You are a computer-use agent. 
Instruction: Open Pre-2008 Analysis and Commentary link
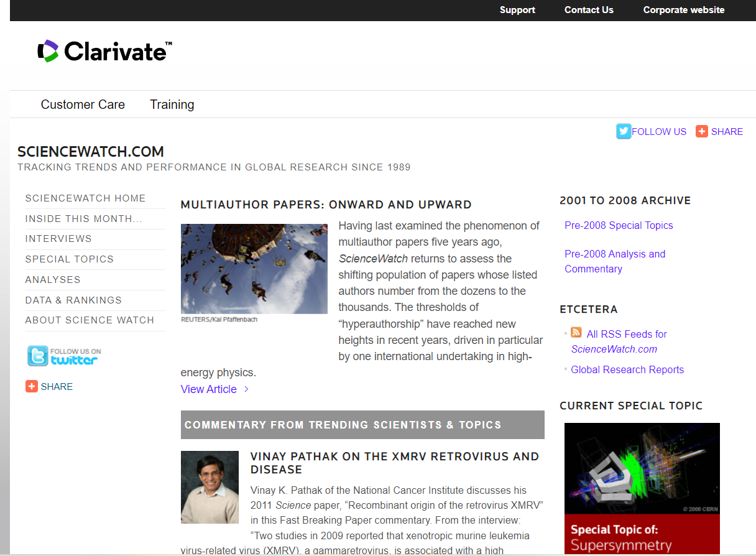[615, 262]
